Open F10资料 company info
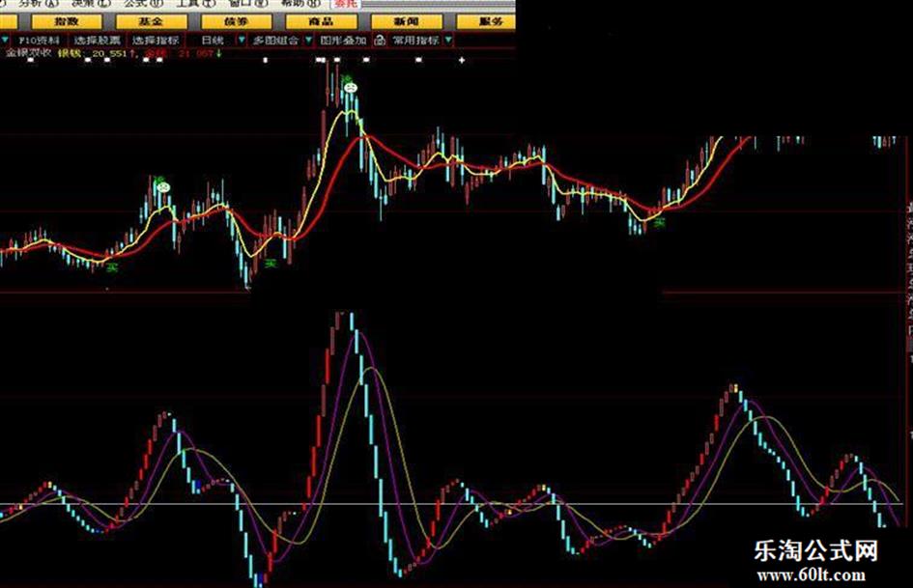 click(39, 41)
